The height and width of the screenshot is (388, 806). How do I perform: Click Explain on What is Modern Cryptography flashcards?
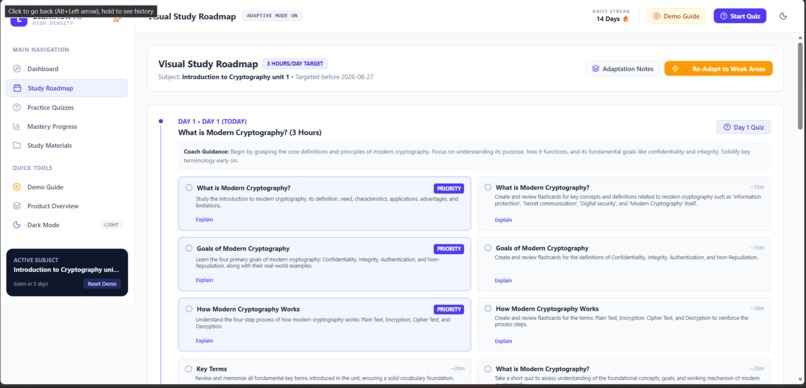coord(503,220)
